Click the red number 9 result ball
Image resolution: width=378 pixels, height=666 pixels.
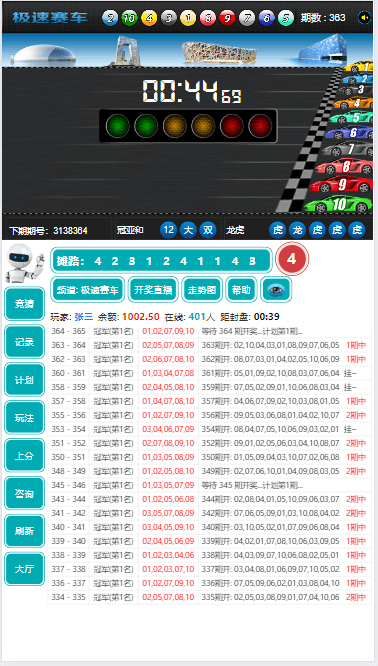click(227, 18)
